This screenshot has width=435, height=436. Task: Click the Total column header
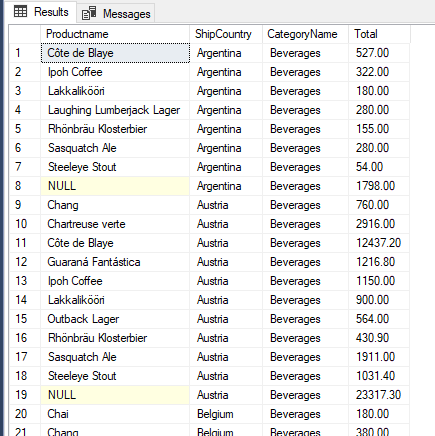click(x=379, y=34)
